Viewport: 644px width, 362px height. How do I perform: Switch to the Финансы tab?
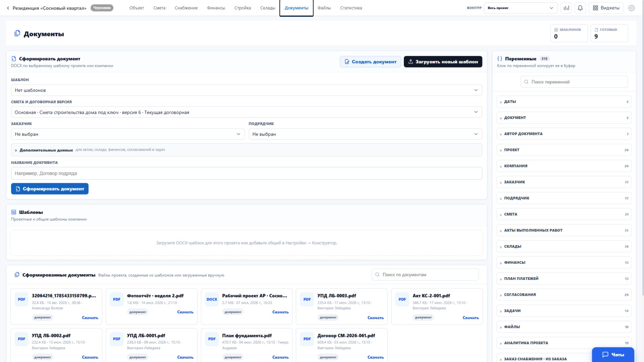pos(216,8)
